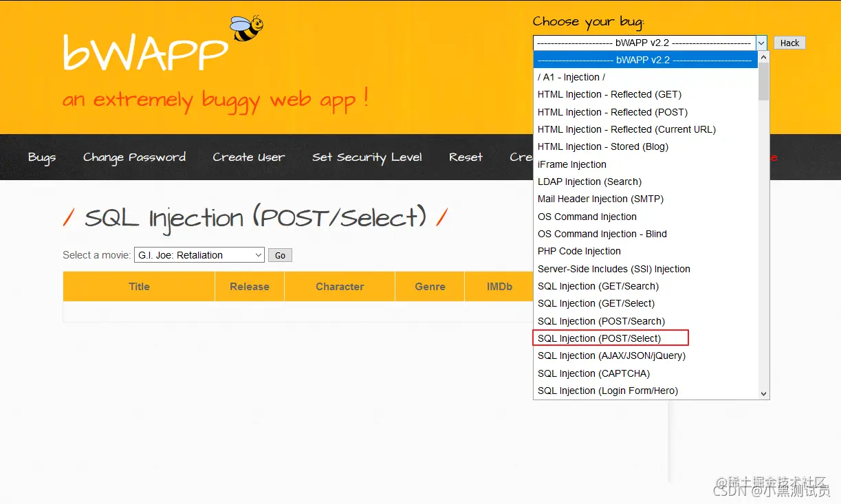
Task: Click the Character column header
Action: pyautogui.click(x=340, y=287)
